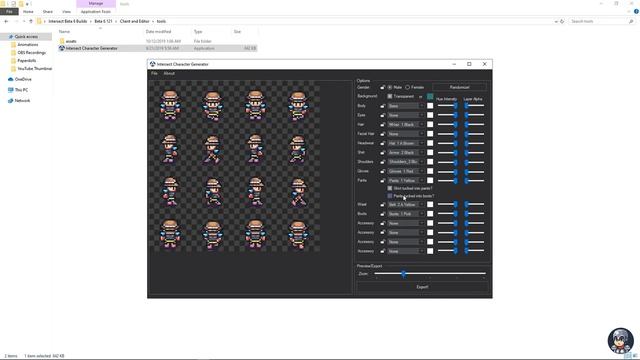This screenshot has width=640, height=360.
Task: Toggle the lock icon on Eyes row
Action: 382,116
